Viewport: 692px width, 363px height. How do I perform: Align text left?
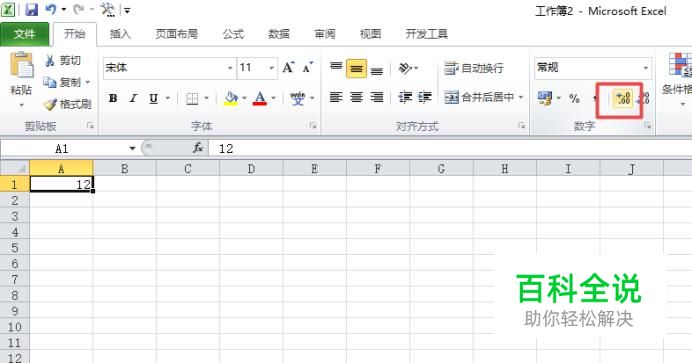(336, 97)
